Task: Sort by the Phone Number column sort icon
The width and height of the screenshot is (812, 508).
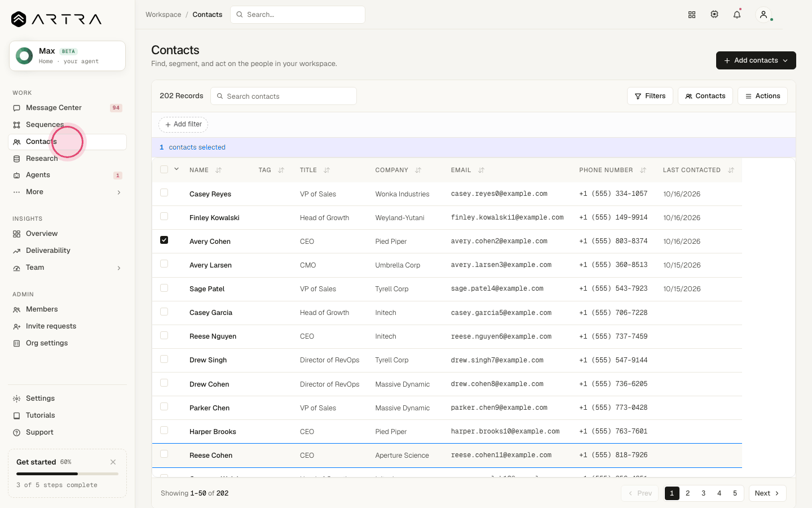Action: click(x=643, y=170)
